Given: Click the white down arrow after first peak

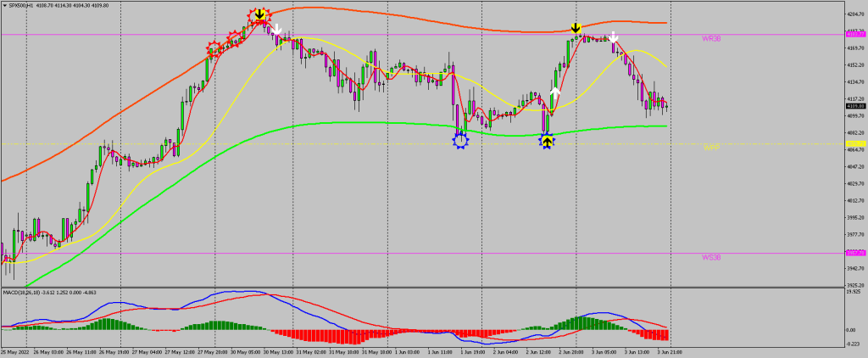Looking at the screenshot, I should pyautogui.click(x=276, y=31).
